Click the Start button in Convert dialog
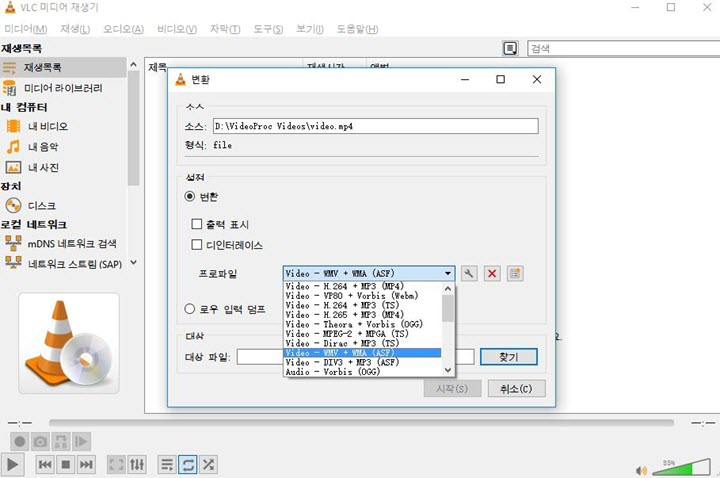Viewport: 720px width, 478px height. [452, 388]
